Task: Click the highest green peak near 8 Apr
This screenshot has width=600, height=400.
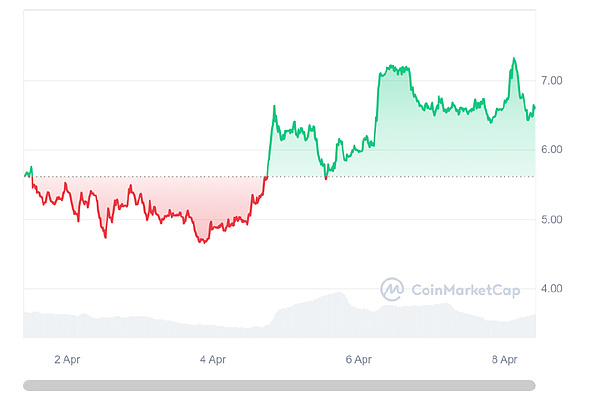Action: (514, 59)
